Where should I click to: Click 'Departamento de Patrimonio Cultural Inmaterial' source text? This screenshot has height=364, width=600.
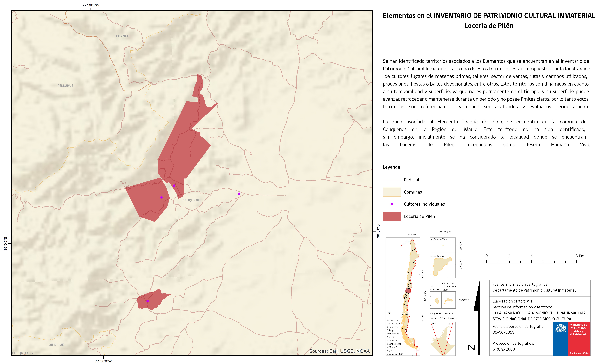pyautogui.click(x=534, y=290)
